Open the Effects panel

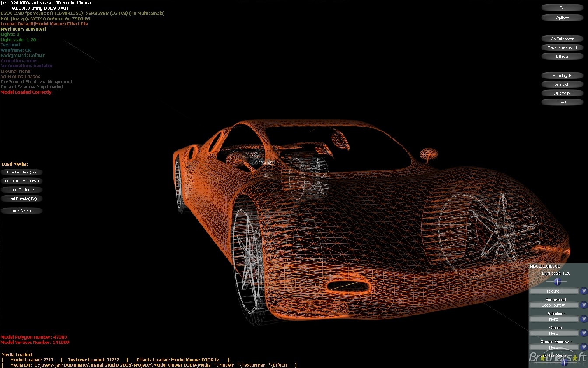pos(562,56)
